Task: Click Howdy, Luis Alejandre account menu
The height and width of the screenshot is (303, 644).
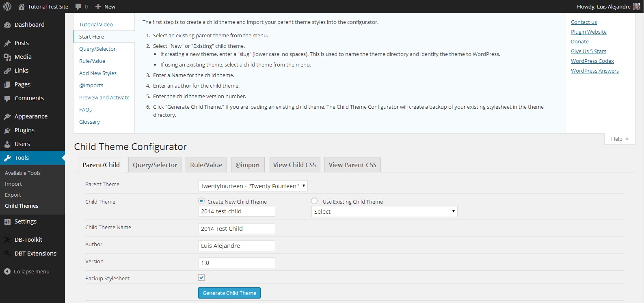Action: 608,6
